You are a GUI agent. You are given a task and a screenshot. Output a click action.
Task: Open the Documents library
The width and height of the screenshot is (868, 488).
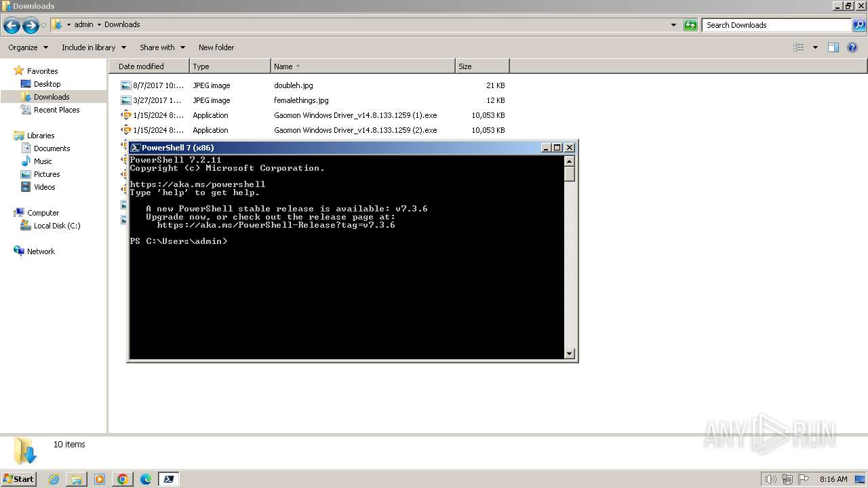point(52,148)
